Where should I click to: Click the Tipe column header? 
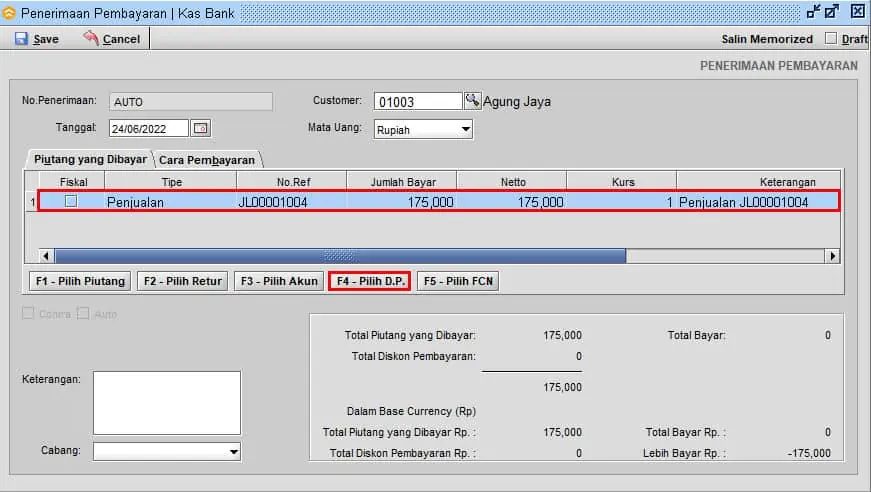pos(171,182)
